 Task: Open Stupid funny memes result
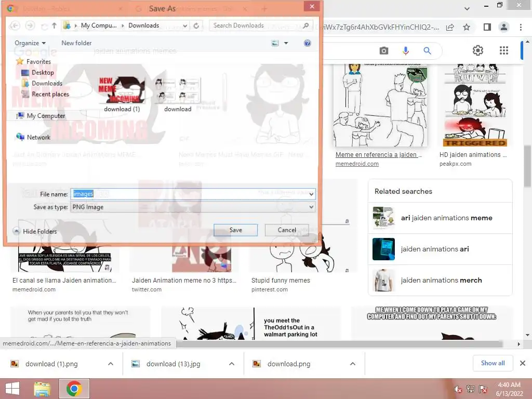click(281, 280)
